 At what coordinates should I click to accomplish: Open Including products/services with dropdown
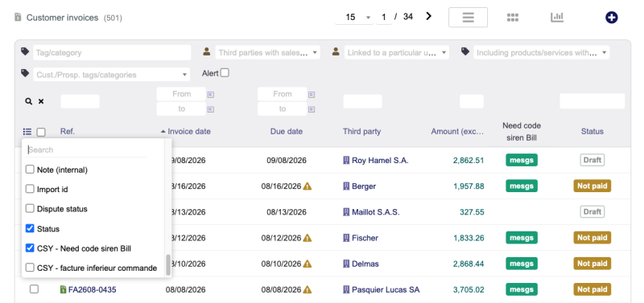click(541, 52)
